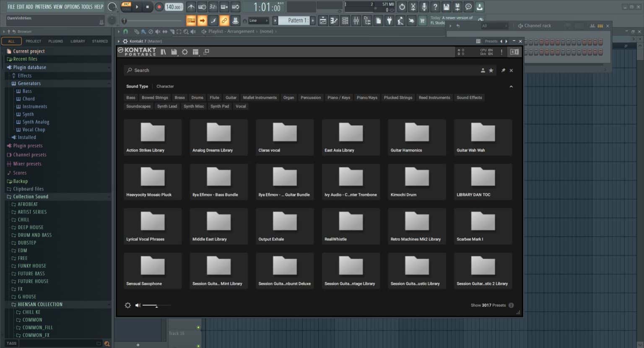The image size is (644, 348).
Task: Toggle link/multilink controllers button
Action: [224, 21]
